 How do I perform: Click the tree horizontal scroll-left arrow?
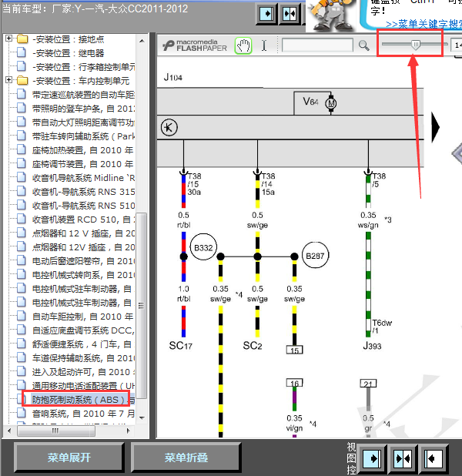pyautogui.click(x=9, y=431)
